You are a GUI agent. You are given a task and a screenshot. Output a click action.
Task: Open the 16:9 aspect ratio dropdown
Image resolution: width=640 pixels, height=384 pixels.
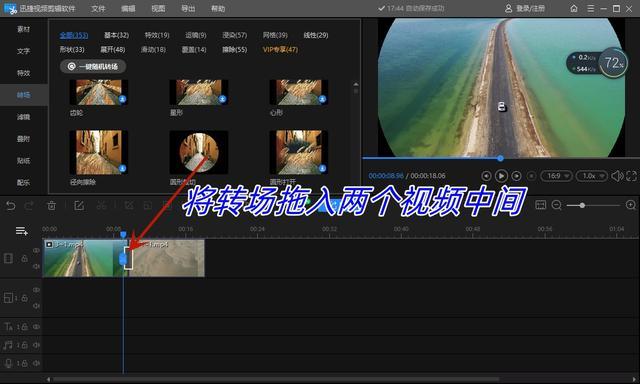click(556, 176)
